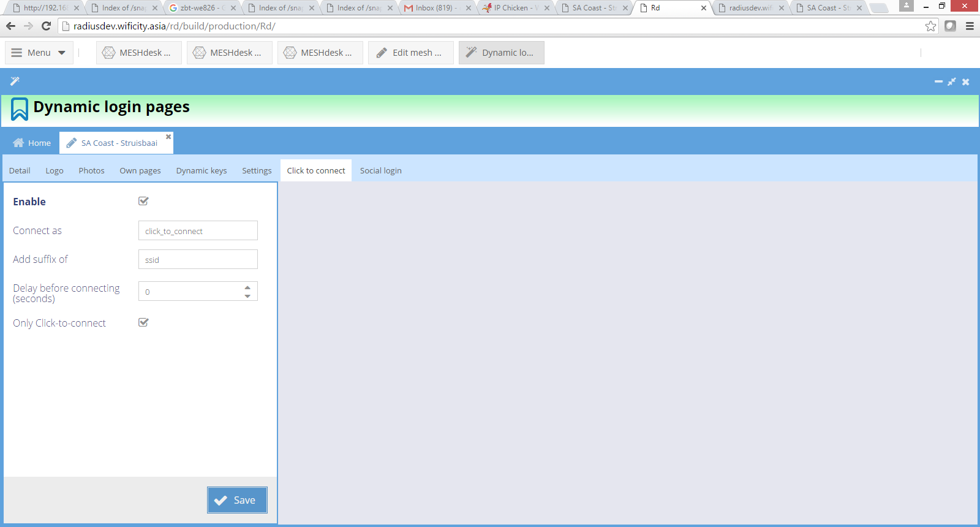The height and width of the screenshot is (527, 980).
Task: Close the SA Coast - Struisbaai tab
Action: tap(168, 137)
